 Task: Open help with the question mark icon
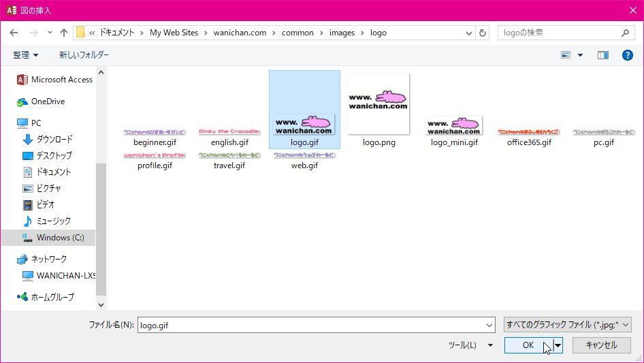pos(627,55)
